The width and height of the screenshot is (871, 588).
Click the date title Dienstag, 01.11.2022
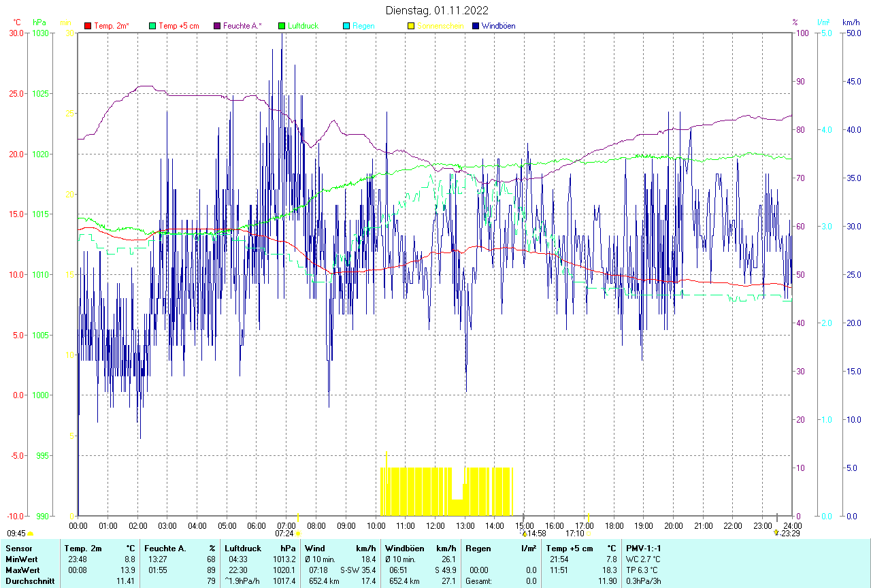[x=437, y=10]
